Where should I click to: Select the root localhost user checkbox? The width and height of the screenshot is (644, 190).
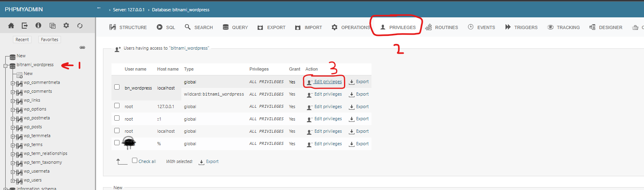pos(117,131)
